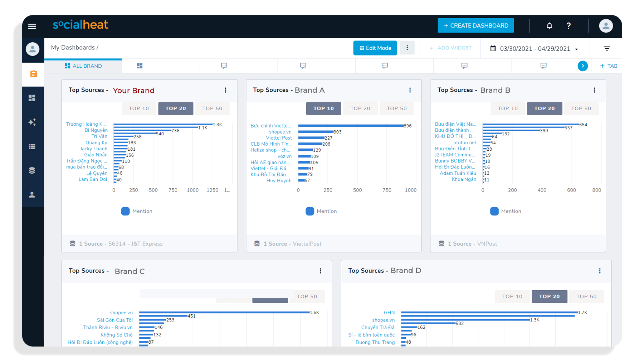Open the sparkle insights icon in sidebar
The width and height of the screenshot is (644, 363).
(32, 122)
